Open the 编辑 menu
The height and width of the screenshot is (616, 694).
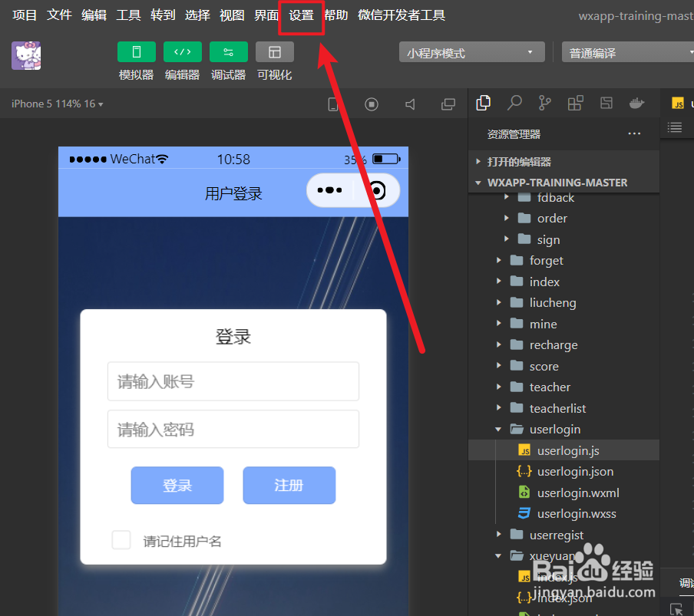click(x=94, y=15)
